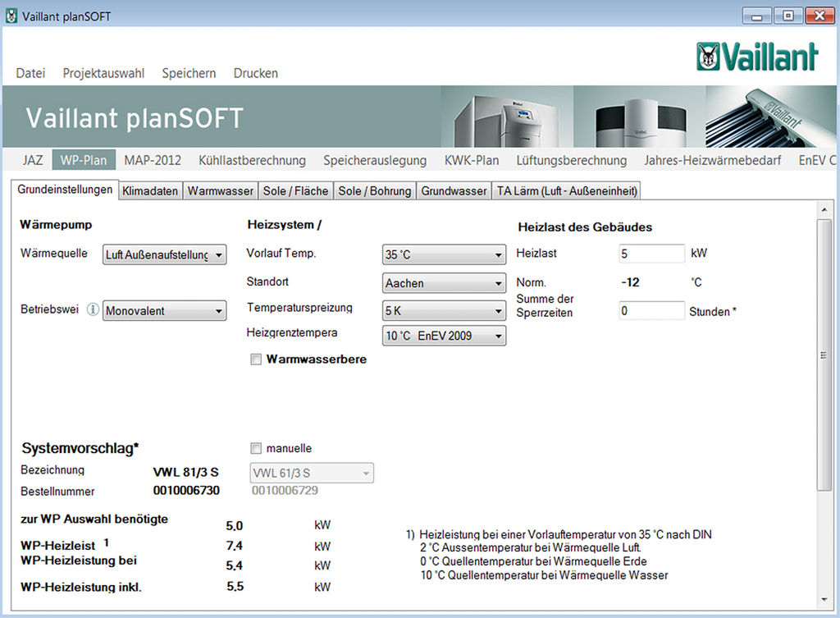Open the Speicherauslegung tab

tap(375, 160)
